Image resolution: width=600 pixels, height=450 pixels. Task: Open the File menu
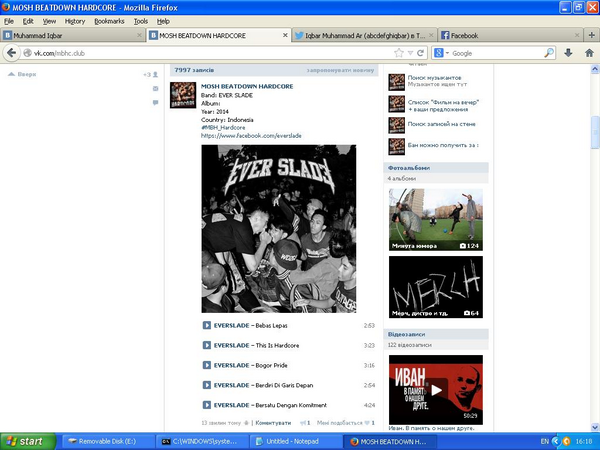[x=9, y=21]
